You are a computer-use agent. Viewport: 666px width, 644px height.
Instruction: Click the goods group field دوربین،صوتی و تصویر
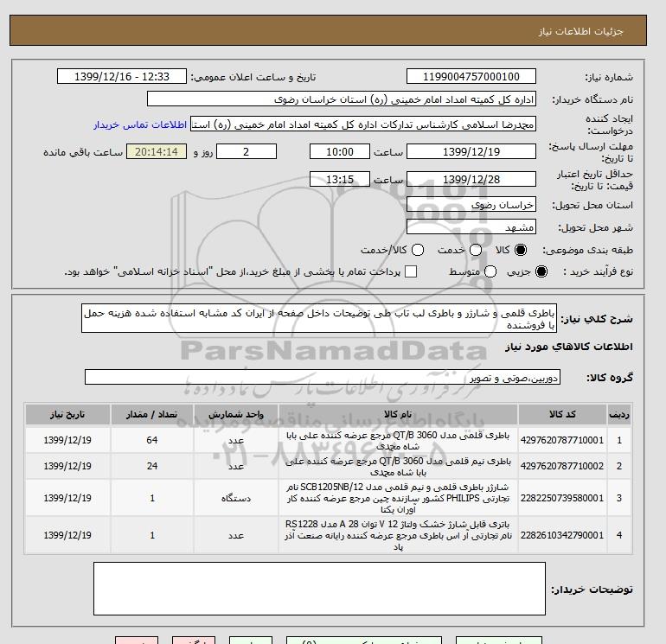point(323,377)
